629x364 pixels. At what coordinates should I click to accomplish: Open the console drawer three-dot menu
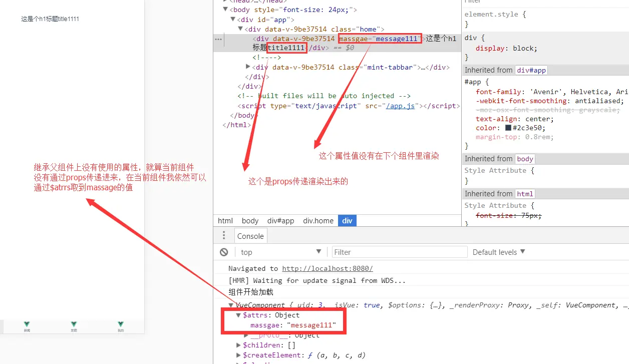point(224,236)
